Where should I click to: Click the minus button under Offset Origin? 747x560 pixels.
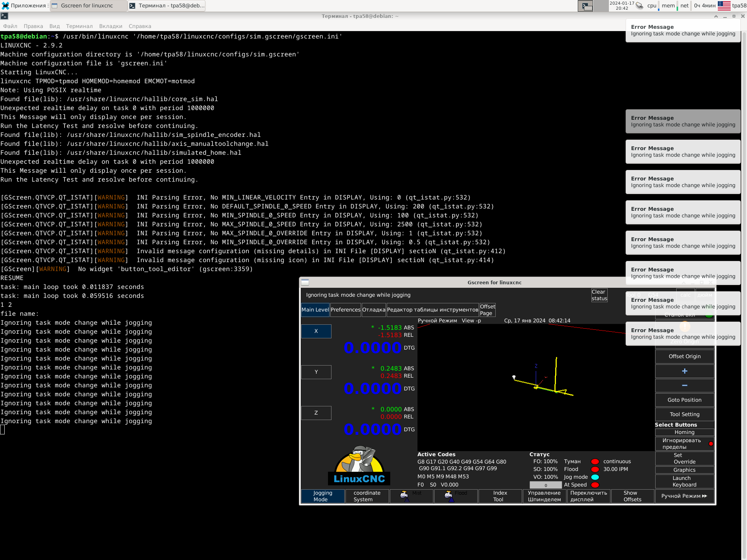(684, 385)
